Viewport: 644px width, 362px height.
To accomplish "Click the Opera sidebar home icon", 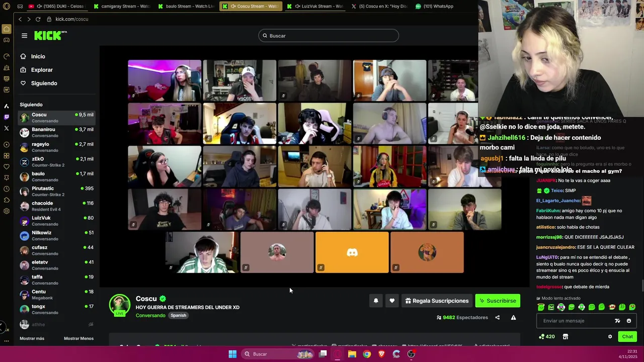I will coord(7,29).
